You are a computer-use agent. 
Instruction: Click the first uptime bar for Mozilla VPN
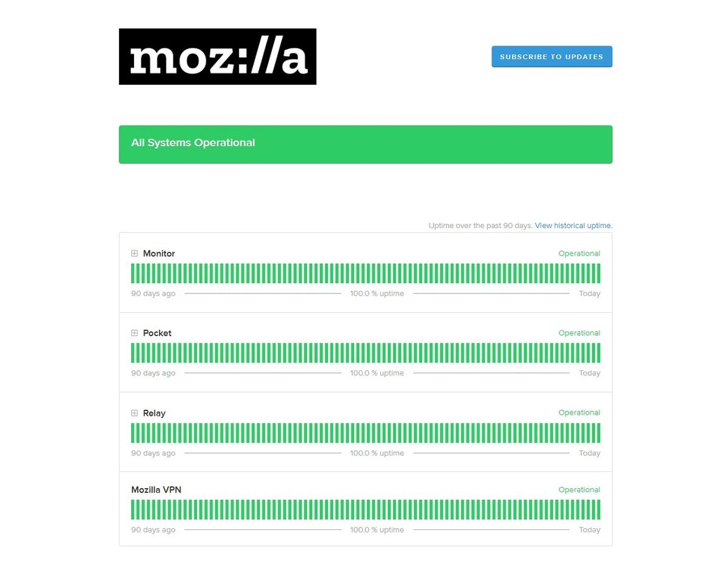pyautogui.click(x=133, y=509)
